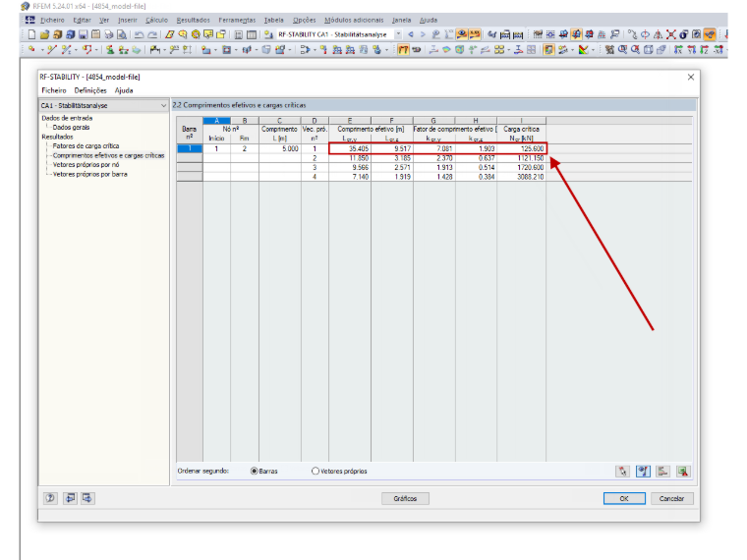
Task: Click the Print preview magnifier page icon
Action: point(122,34)
